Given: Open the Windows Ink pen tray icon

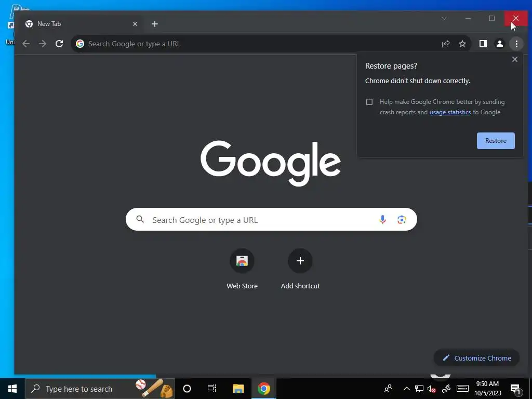Looking at the screenshot, I should (446, 389).
